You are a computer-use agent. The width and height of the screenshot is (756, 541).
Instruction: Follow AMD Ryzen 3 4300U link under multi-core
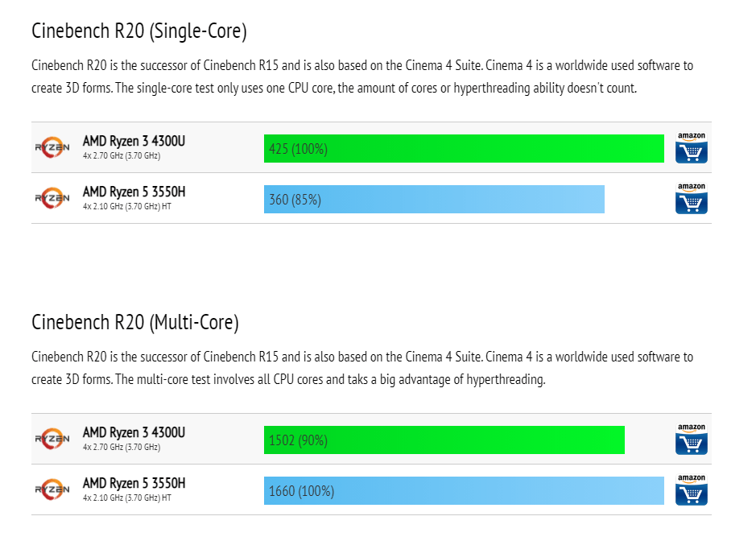[134, 433]
